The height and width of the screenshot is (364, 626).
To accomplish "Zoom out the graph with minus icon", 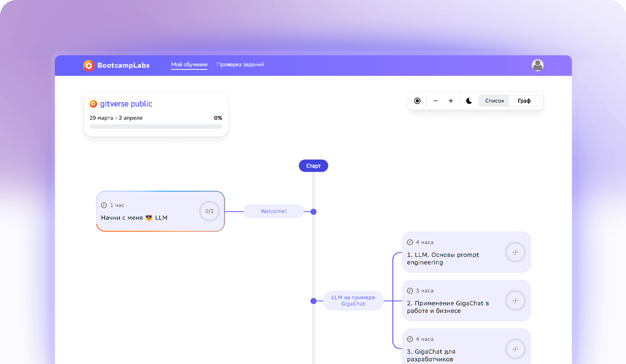I will click(x=436, y=101).
